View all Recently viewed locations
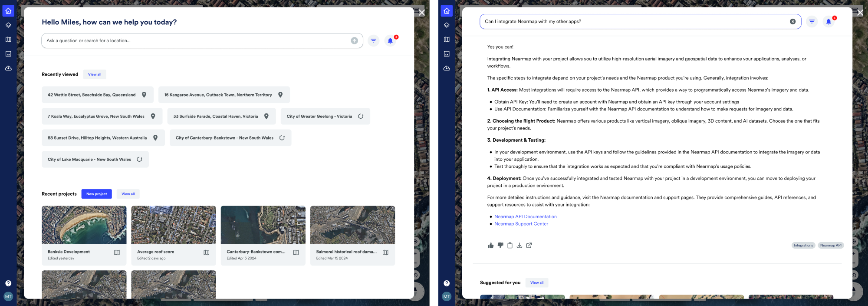The image size is (868, 306). pyautogui.click(x=95, y=74)
